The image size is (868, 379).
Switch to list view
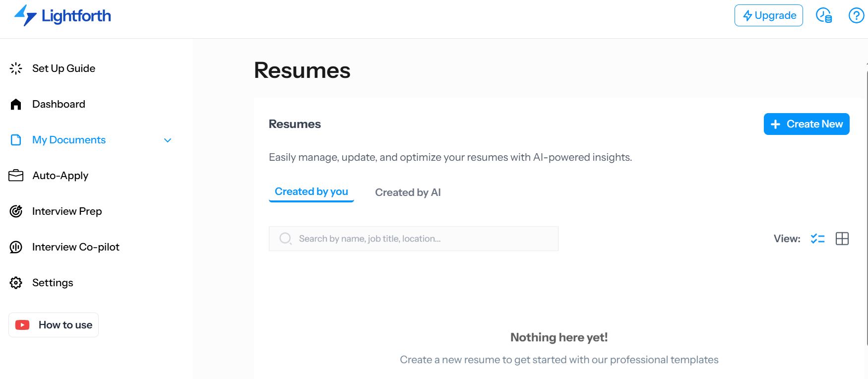coord(817,239)
